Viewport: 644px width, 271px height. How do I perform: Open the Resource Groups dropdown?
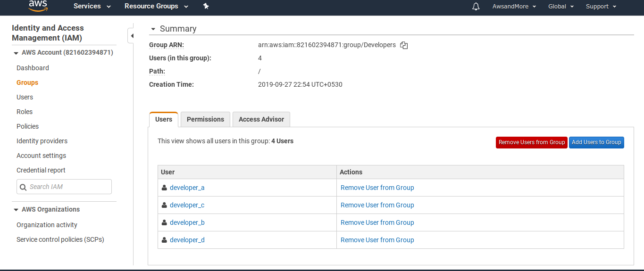[x=156, y=6]
